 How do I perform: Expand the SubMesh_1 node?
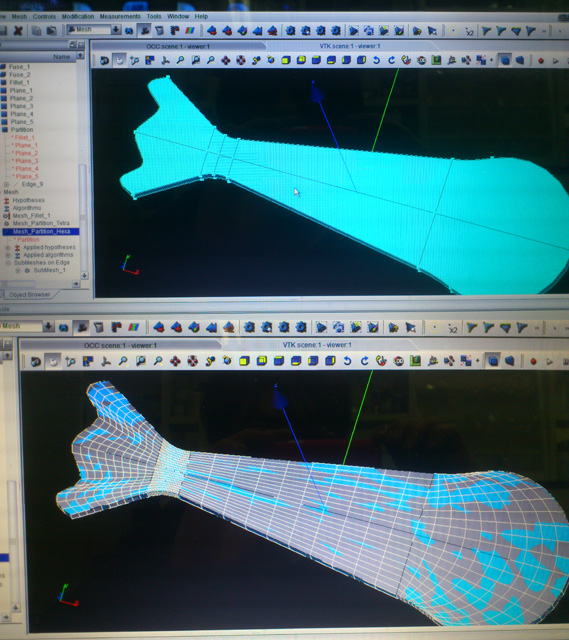(18, 271)
